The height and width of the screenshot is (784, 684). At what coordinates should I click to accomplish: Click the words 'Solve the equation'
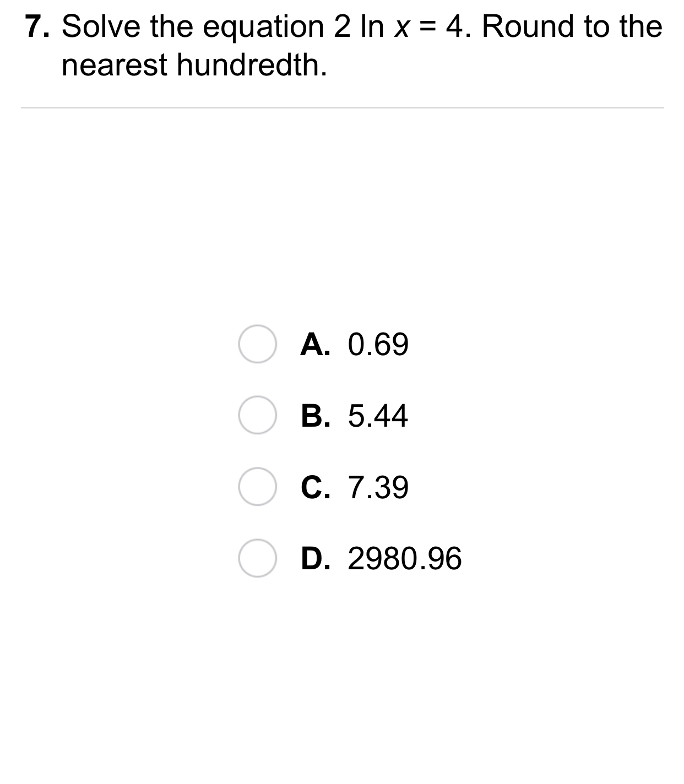(193, 26)
